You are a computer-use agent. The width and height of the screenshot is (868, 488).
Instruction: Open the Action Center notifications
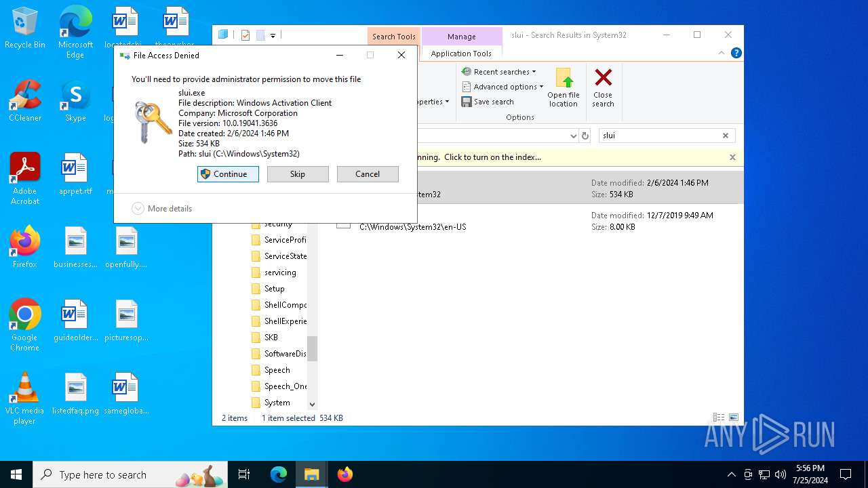point(846,474)
